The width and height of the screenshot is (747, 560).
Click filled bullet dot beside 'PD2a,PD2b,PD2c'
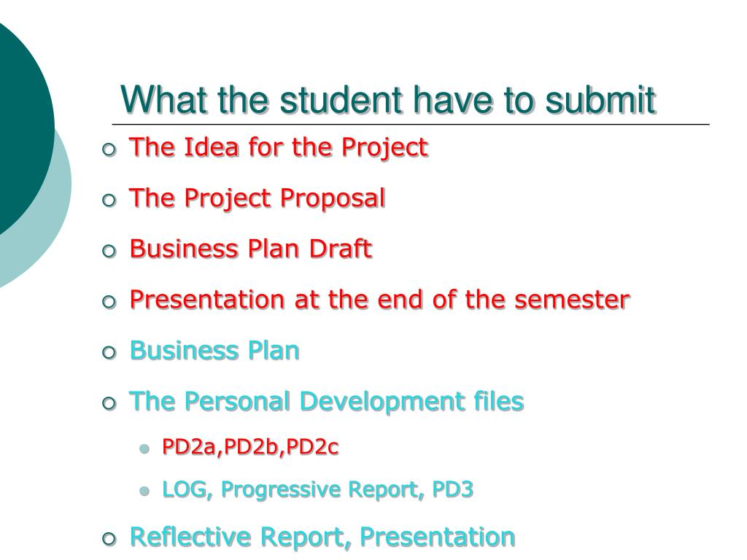pos(145,448)
